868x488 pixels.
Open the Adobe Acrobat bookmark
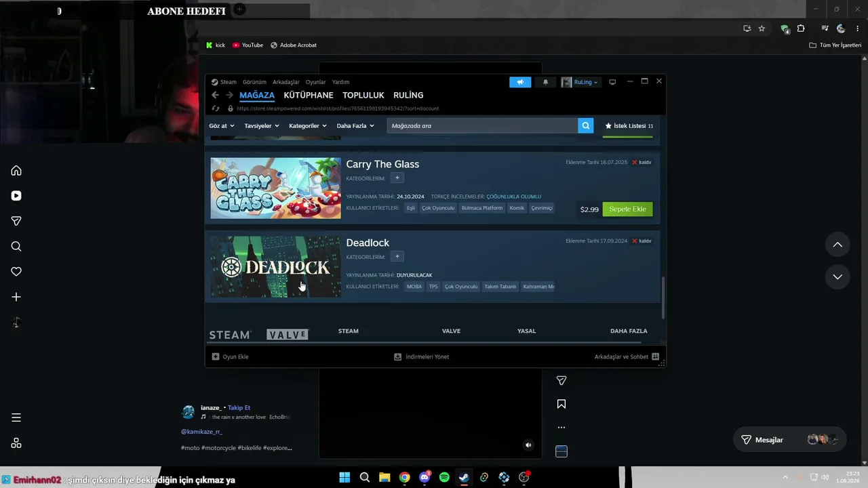[294, 45]
